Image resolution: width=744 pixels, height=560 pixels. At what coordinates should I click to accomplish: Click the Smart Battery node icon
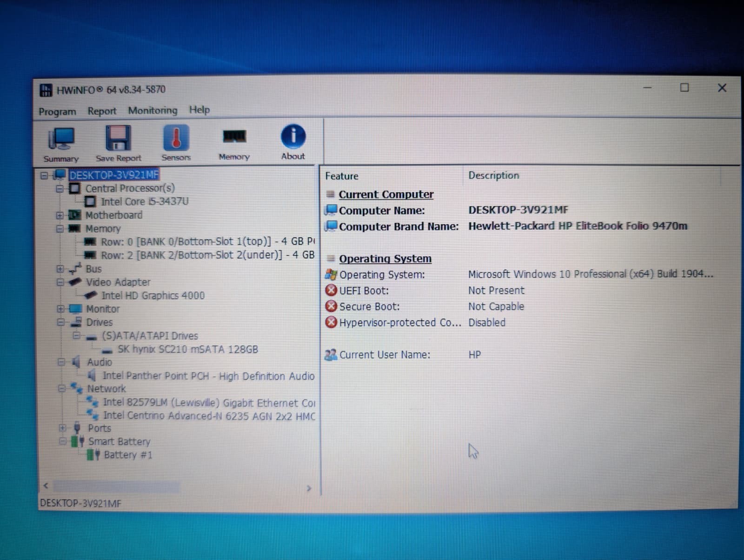pyautogui.click(x=78, y=441)
